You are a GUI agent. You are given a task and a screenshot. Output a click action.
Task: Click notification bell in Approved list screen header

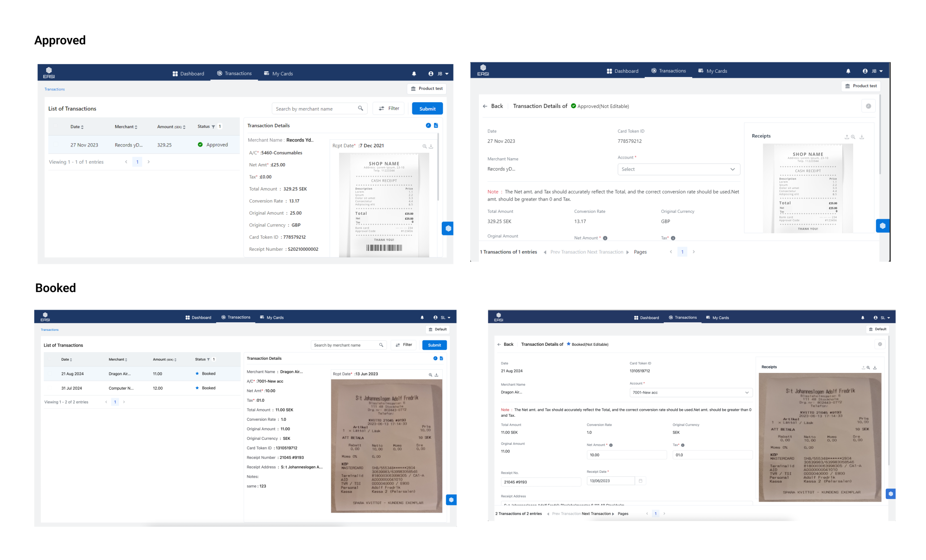[414, 74]
